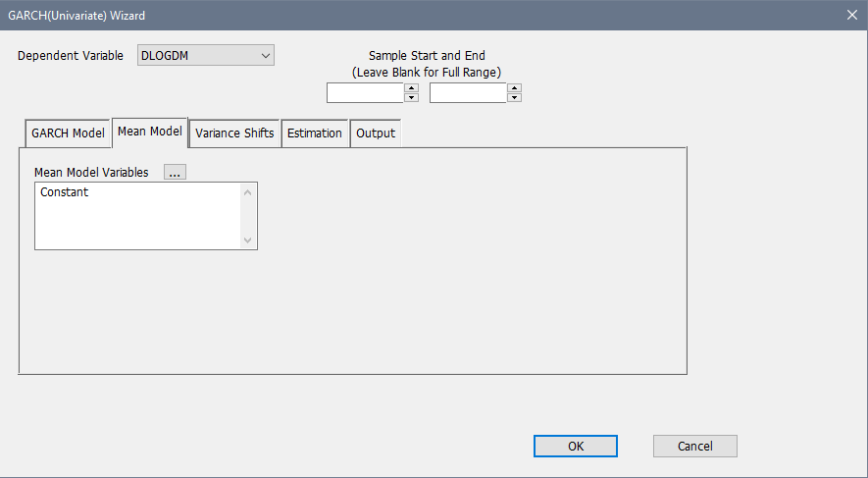Click the ellipsis button beside Mean Model Variables
The height and width of the screenshot is (478, 868).
(x=175, y=173)
